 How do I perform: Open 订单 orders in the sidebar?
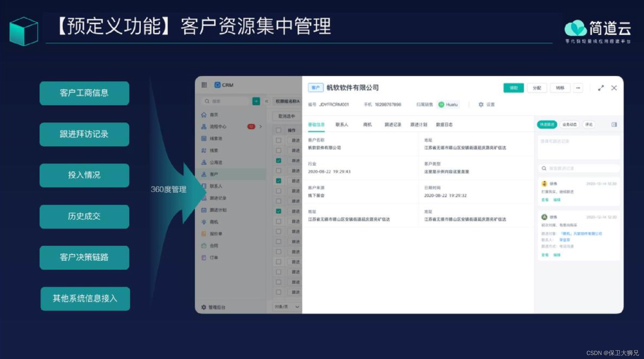click(214, 258)
